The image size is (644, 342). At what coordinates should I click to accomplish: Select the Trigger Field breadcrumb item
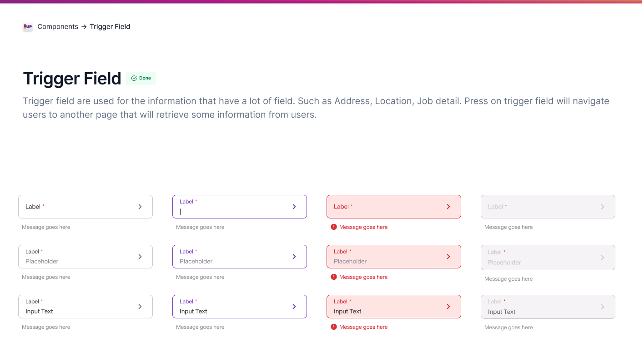(110, 27)
